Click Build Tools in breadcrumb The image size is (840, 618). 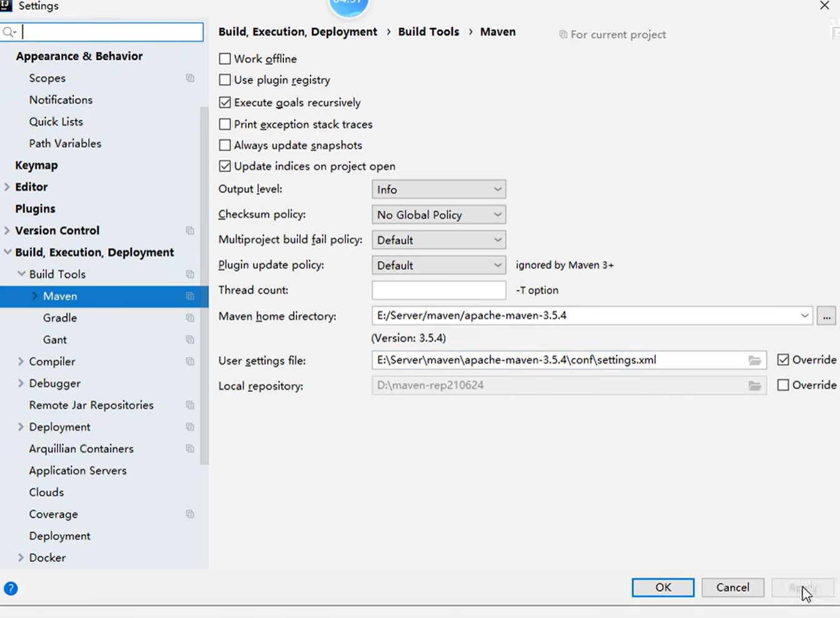click(428, 32)
